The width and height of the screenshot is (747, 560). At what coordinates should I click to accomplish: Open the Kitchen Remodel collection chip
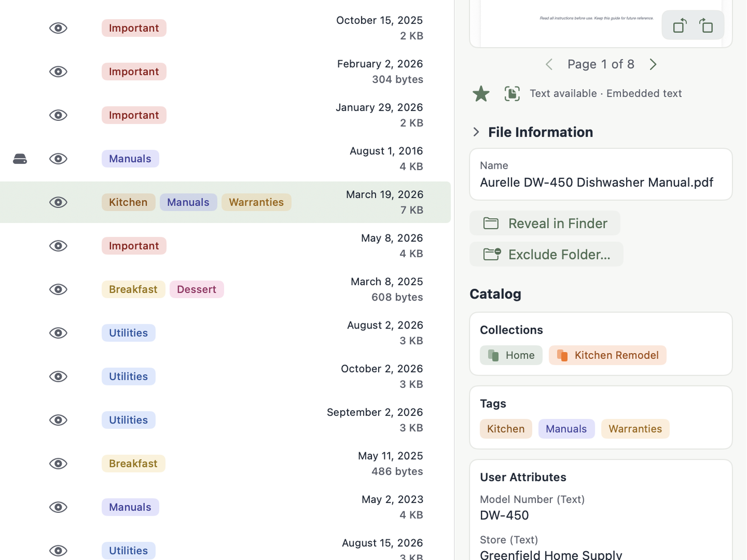(x=607, y=355)
